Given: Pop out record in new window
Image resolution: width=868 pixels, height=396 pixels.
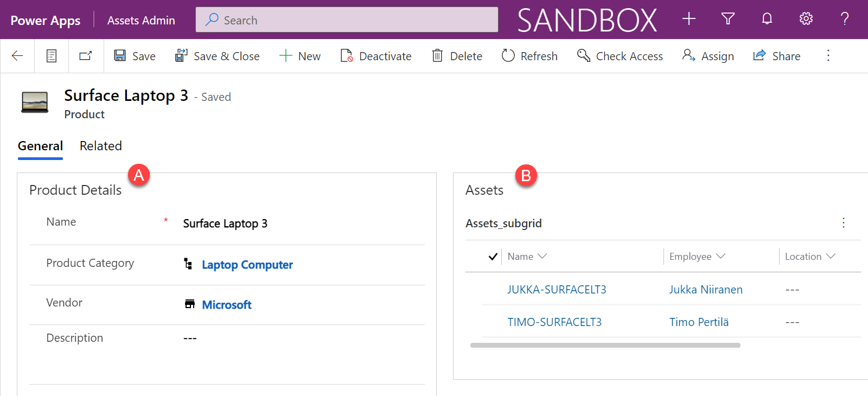Looking at the screenshot, I should 86,56.
